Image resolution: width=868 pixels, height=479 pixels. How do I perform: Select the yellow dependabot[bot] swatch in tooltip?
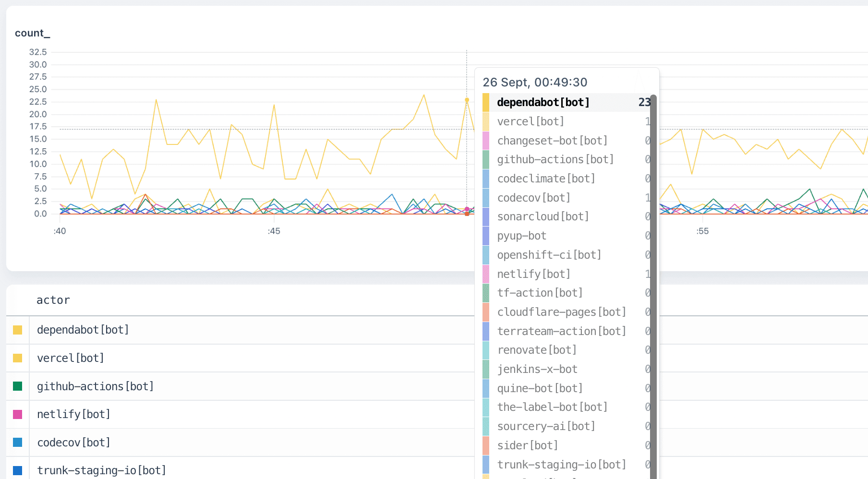pyautogui.click(x=486, y=102)
